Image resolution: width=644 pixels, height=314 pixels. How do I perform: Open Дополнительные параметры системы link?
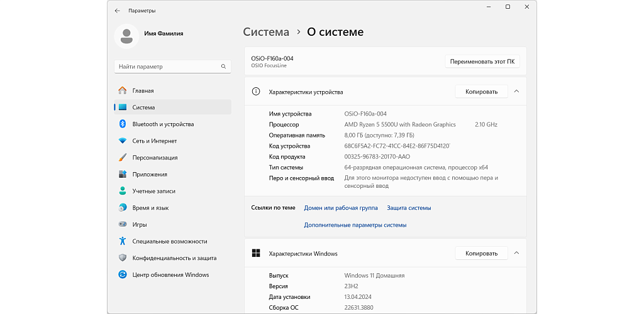(355, 225)
